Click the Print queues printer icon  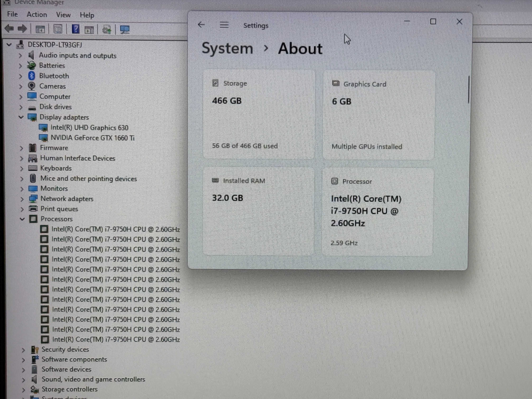[33, 208]
